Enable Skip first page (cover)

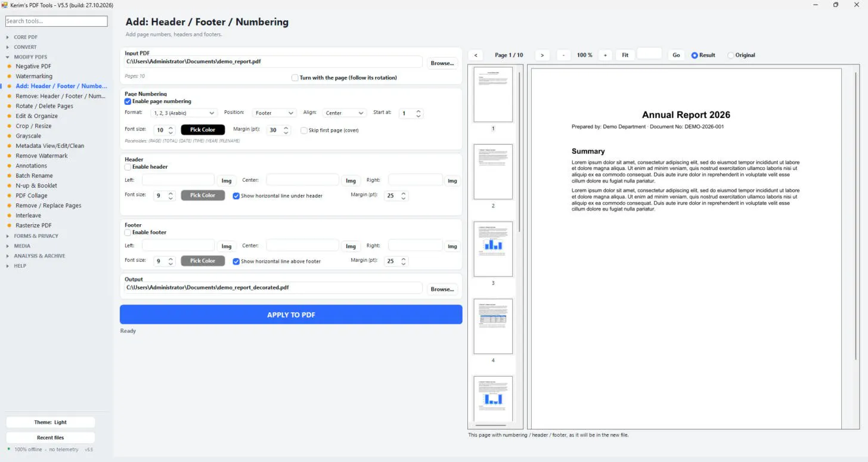click(x=304, y=130)
